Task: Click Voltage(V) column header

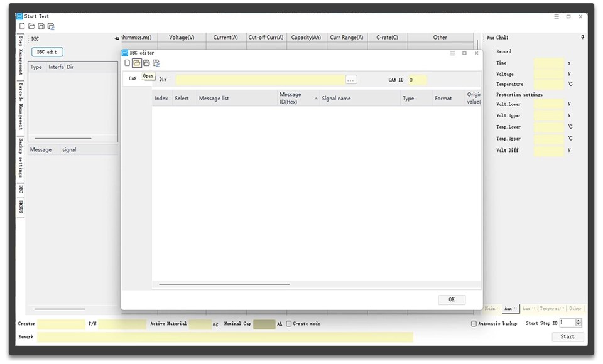Action: [182, 37]
